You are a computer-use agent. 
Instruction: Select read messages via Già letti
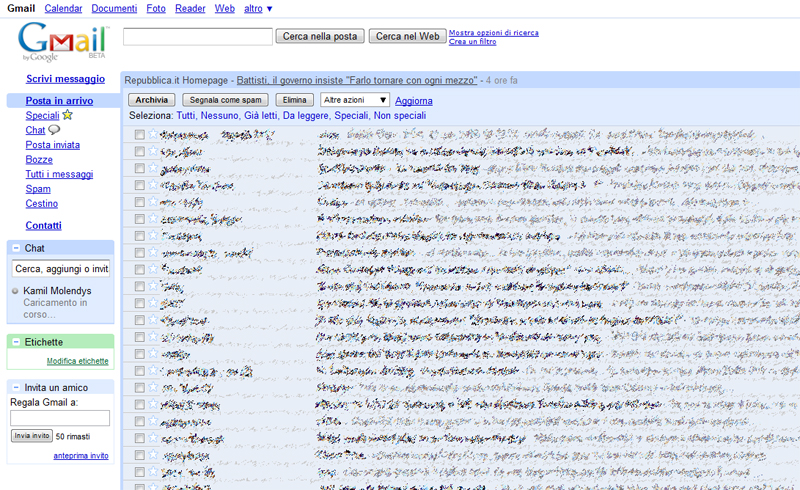point(261,116)
